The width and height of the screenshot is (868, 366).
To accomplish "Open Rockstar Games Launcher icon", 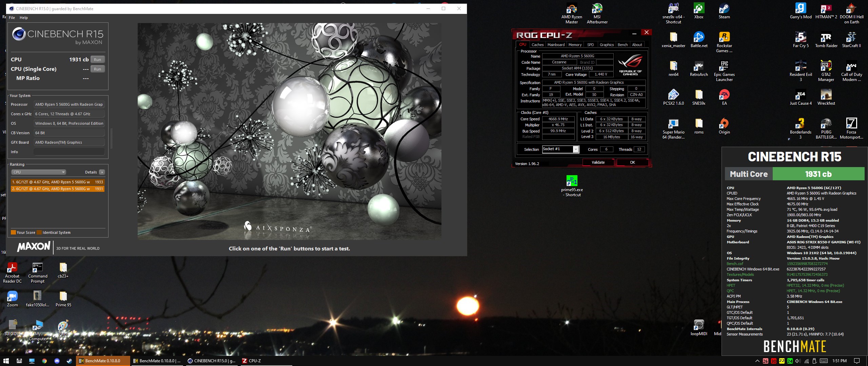I will coord(724,42).
